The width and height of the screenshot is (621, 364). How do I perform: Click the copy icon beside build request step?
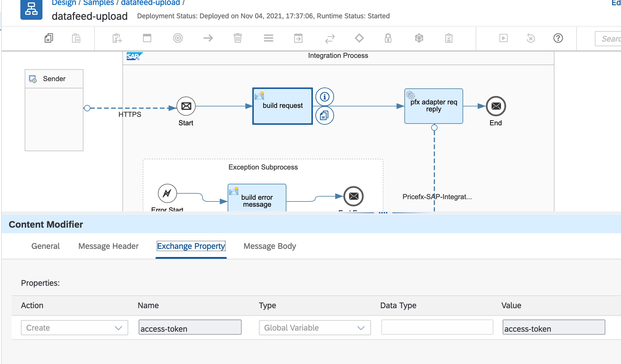pyautogui.click(x=324, y=116)
